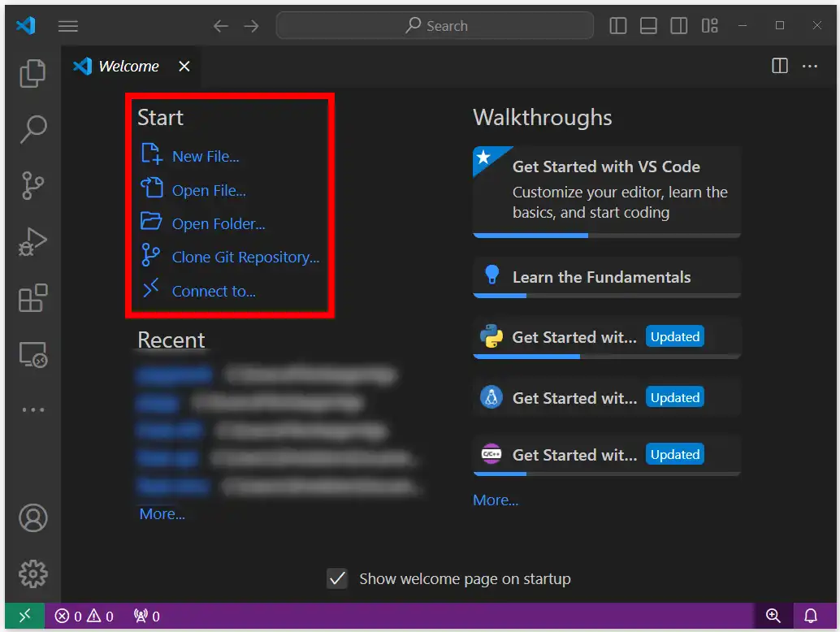The height and width of the screenshot is (632, 840).
Task: Open remote window indicator in status bar
Action: (24, 616)
